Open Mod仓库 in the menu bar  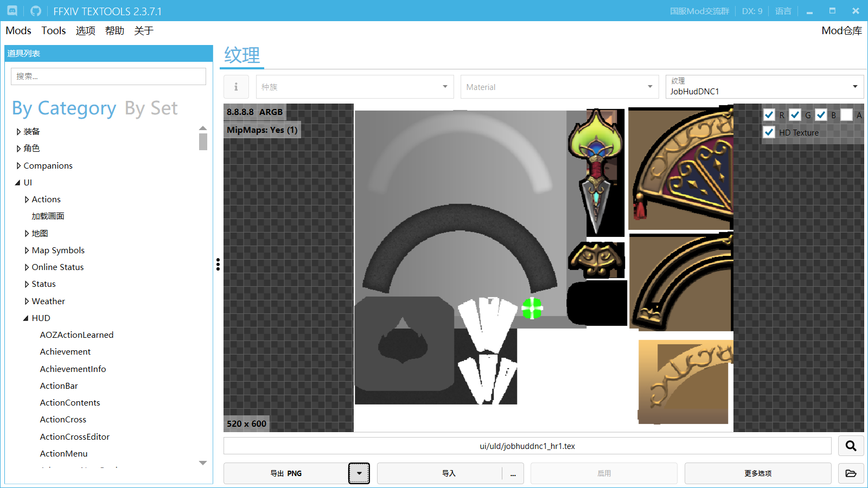point(841,30)
